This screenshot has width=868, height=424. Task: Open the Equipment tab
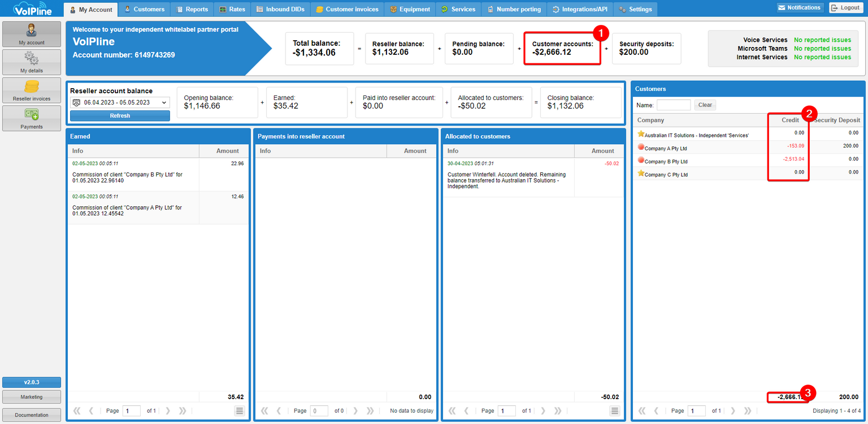click(410, 9)
